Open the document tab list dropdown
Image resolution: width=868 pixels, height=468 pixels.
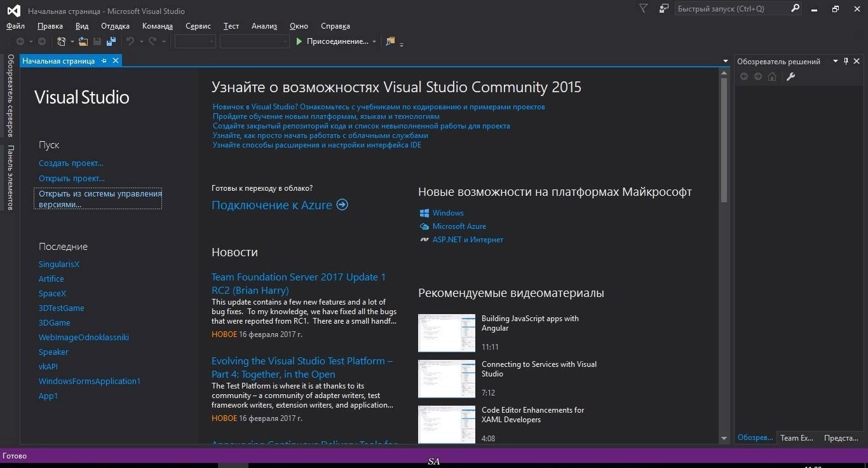(x=726, y=61)
